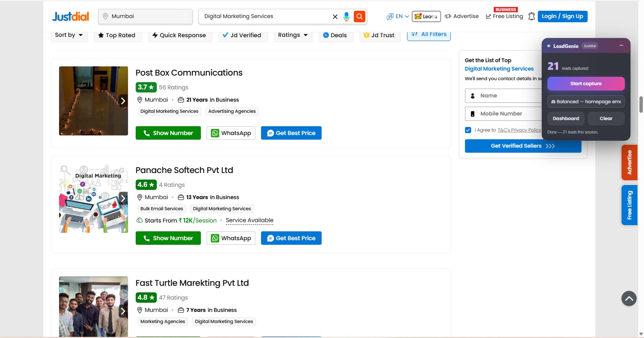Open the Fast Turtle Marekting team photo
Screen dimensions: 644x338
click(94, 307)
